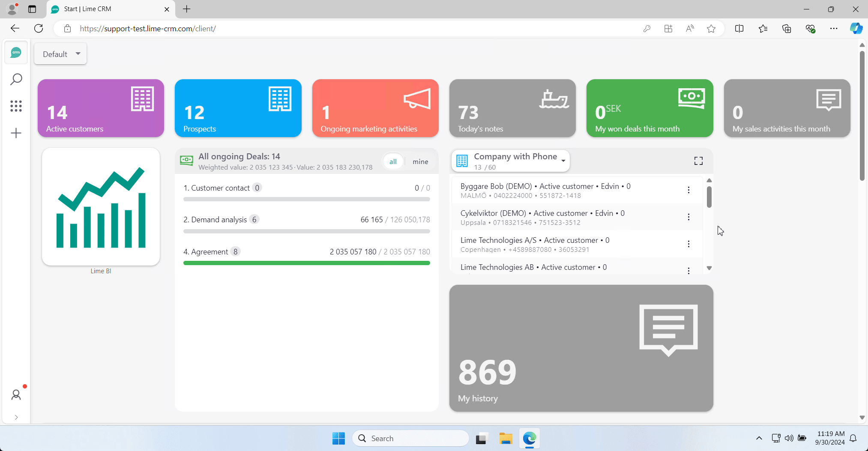Image resolution: width=868 pixels, height=451 pixels.
Task: Open browser Settings and more menu
Action: [834, 29]
